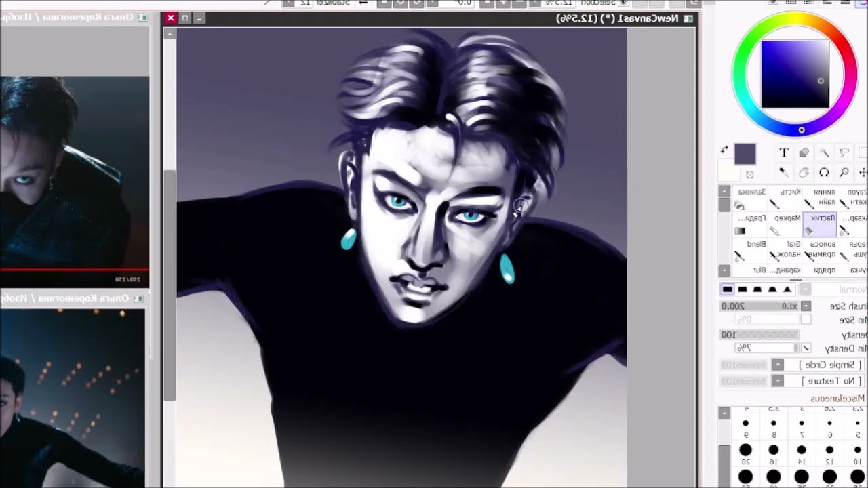Select the pointed triangle brush edge shape
868x488 pixels.
tap(787, 289)
